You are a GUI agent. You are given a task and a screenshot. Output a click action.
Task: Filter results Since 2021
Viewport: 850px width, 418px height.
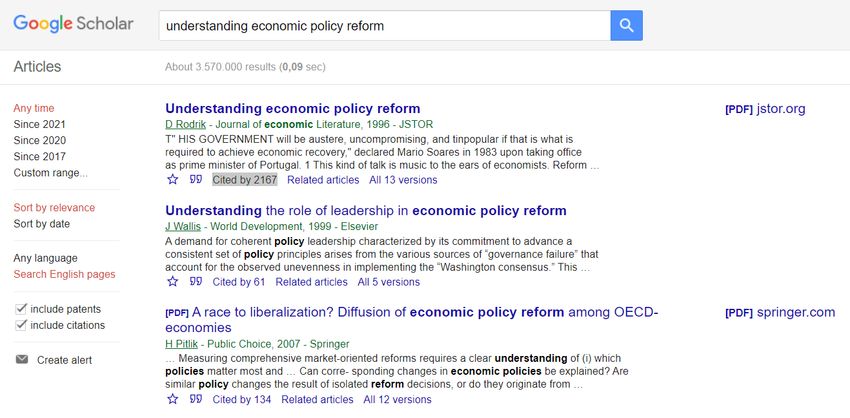point(40,124)
